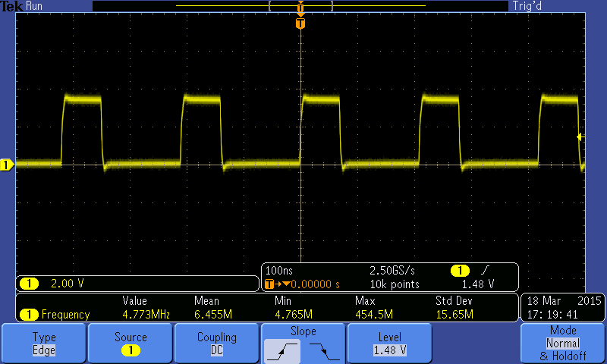Open the trigger Source menu
This screenshot has width=607, height=364.
coord(131,344)
